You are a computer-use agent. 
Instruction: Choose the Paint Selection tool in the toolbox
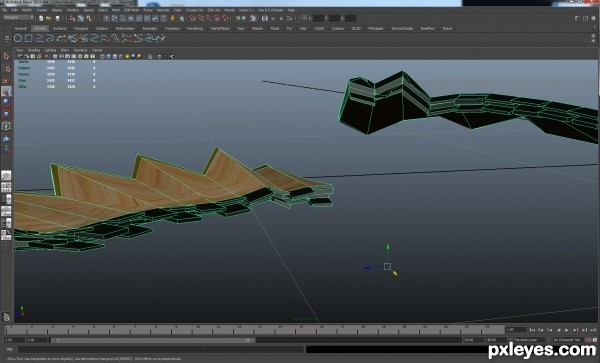click(6, 81)
